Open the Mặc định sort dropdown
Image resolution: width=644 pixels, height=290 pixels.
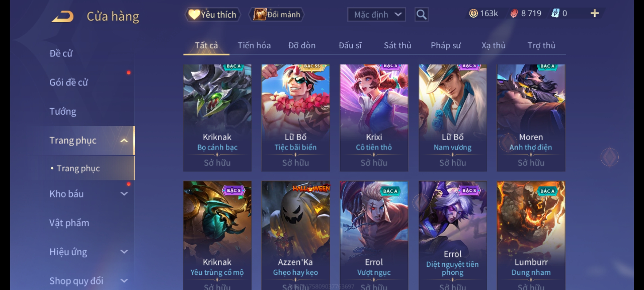376,15
